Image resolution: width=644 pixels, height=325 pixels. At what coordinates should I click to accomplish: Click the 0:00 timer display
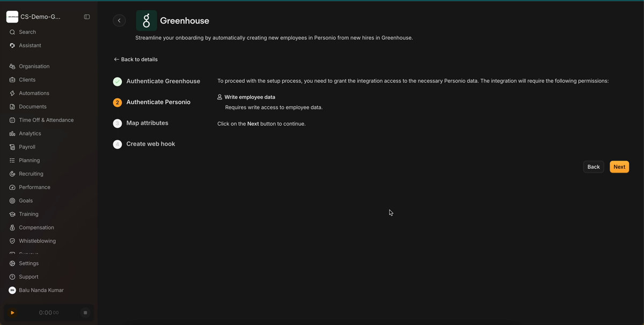pos(49,313)
